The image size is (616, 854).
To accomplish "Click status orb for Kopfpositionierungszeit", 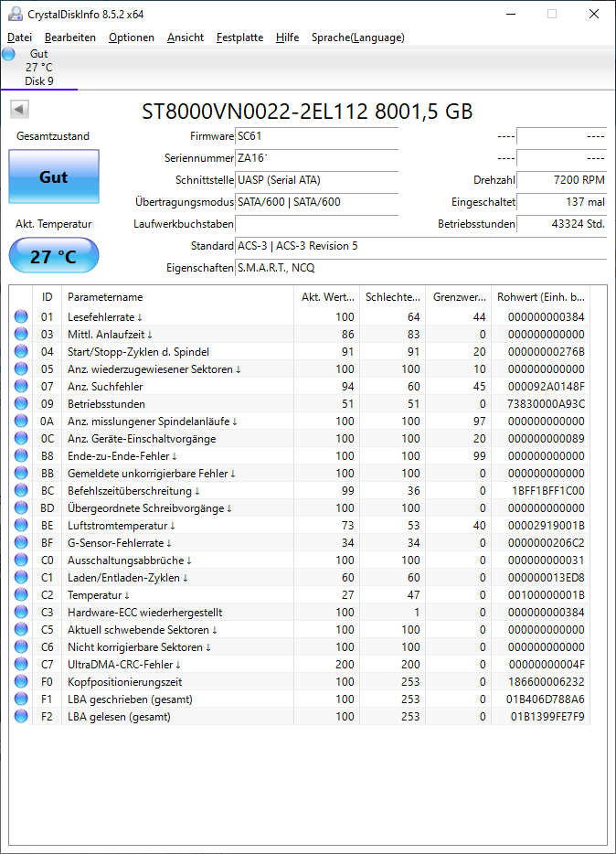I will click(x=21, y=681).
